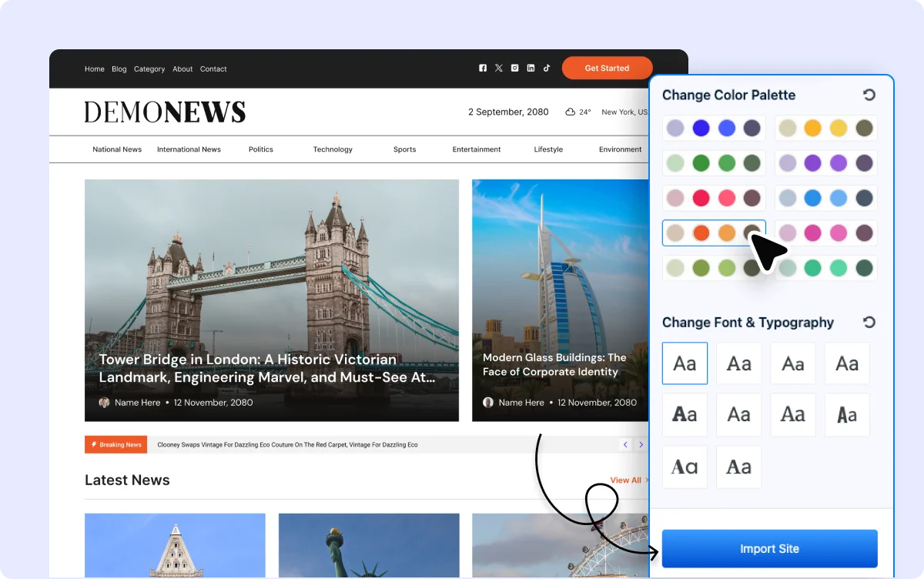Screen dimensions: 924x579
Task: Click the Facebook icon in the header
Action: pos(483,68)
